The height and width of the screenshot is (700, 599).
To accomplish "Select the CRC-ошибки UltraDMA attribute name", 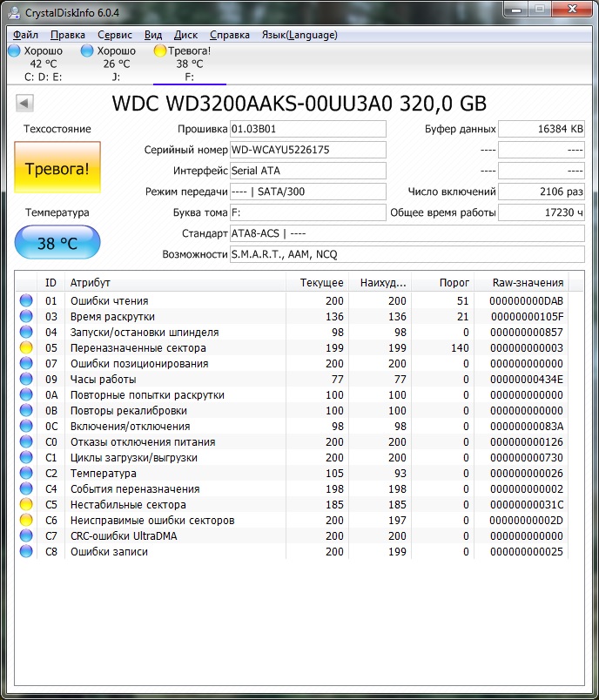I will tap(124, 535).
